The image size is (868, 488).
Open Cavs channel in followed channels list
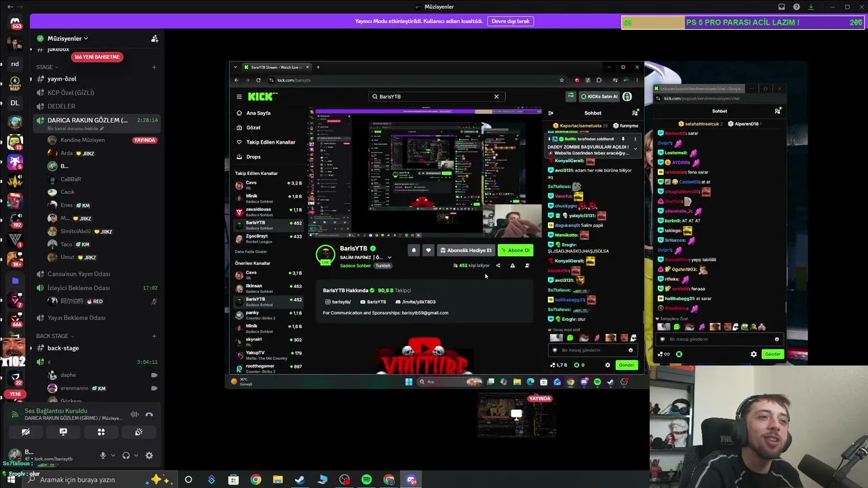coord(269,184)
